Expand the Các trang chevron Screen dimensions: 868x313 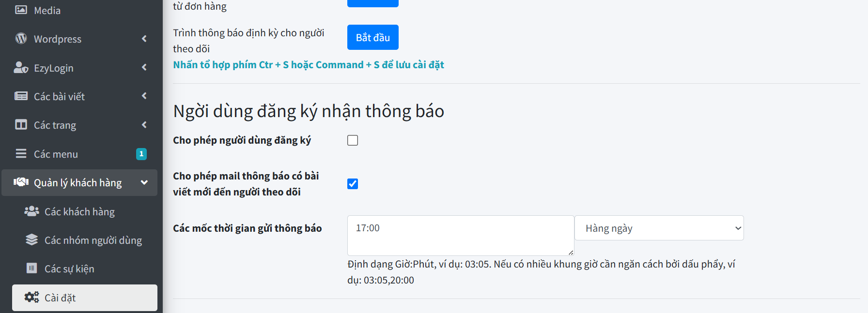[x=144, y=125]
